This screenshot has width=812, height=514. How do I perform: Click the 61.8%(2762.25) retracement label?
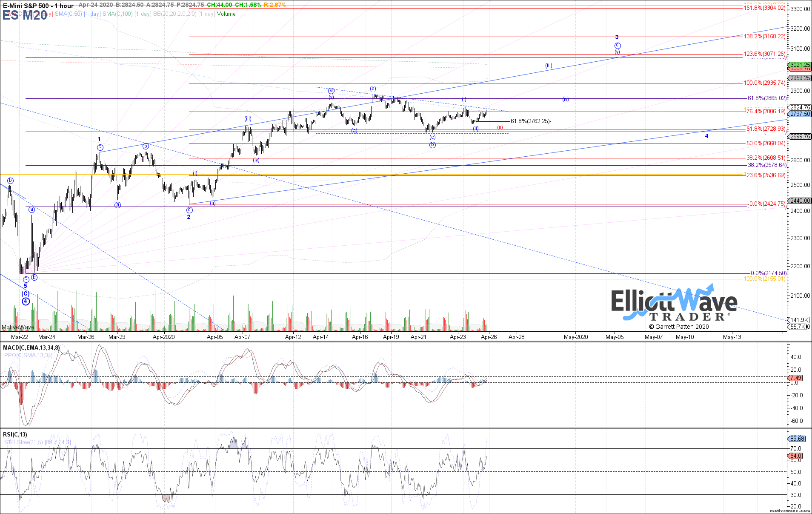click(x=530, y=121)
